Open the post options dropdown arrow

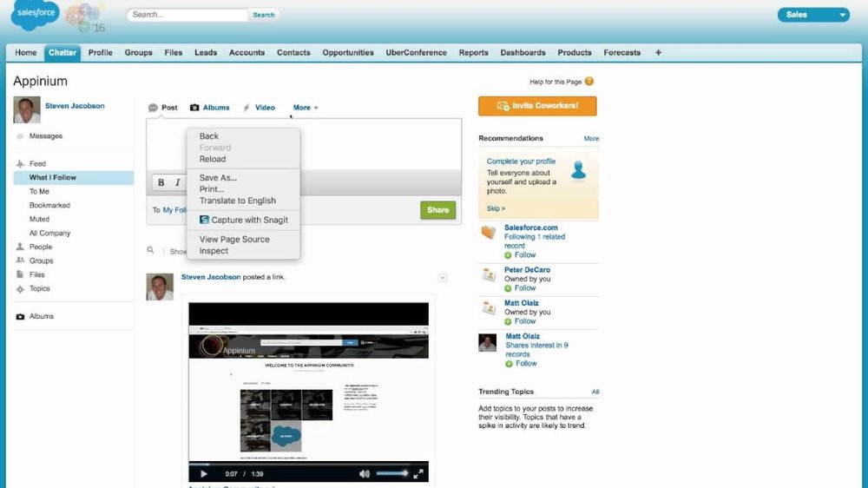(x=443, y=278)
